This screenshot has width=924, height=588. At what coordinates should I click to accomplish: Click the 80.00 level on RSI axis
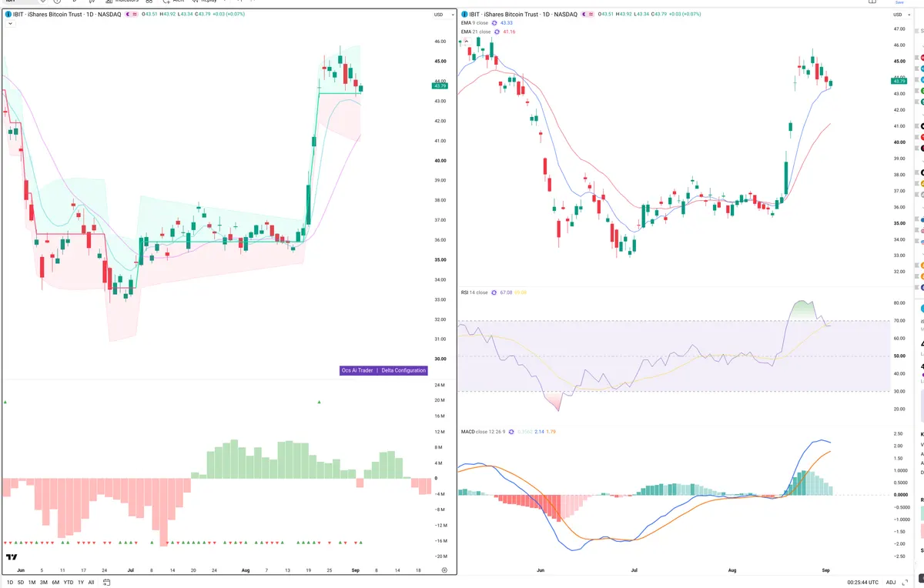click(898, 303)
